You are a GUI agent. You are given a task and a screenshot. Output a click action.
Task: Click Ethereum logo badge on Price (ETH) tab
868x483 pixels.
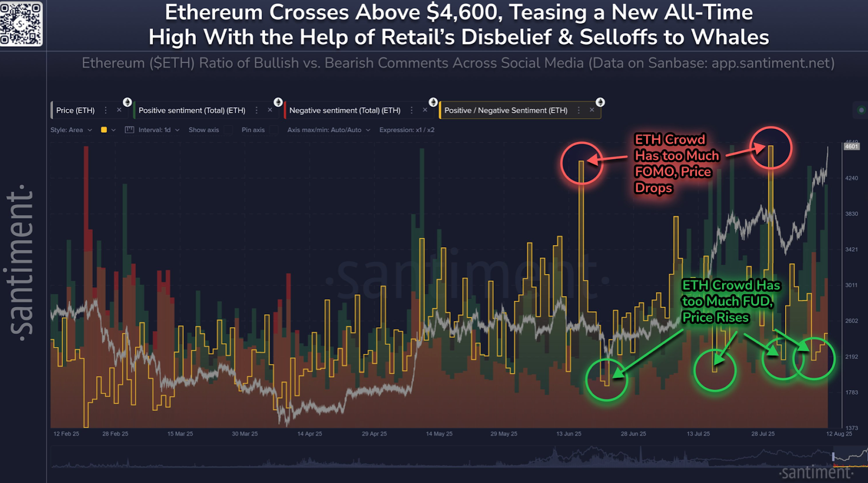point(127,102)
